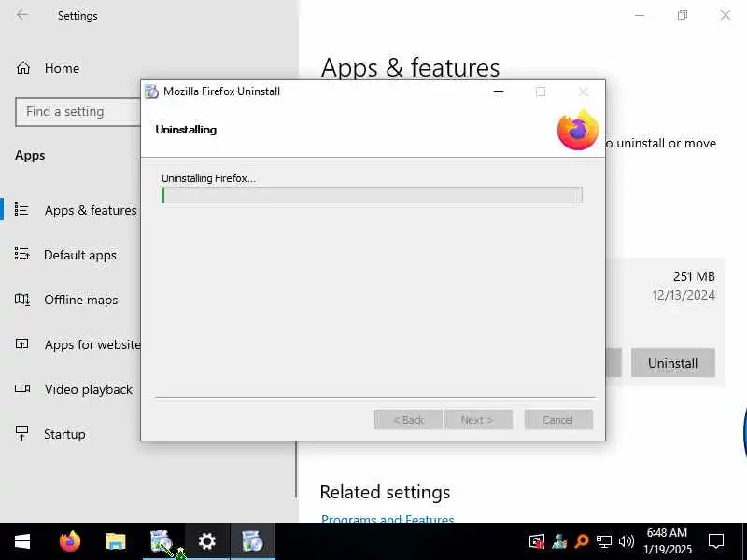Open File Explorer from taskbar

(x=115, y=541)
